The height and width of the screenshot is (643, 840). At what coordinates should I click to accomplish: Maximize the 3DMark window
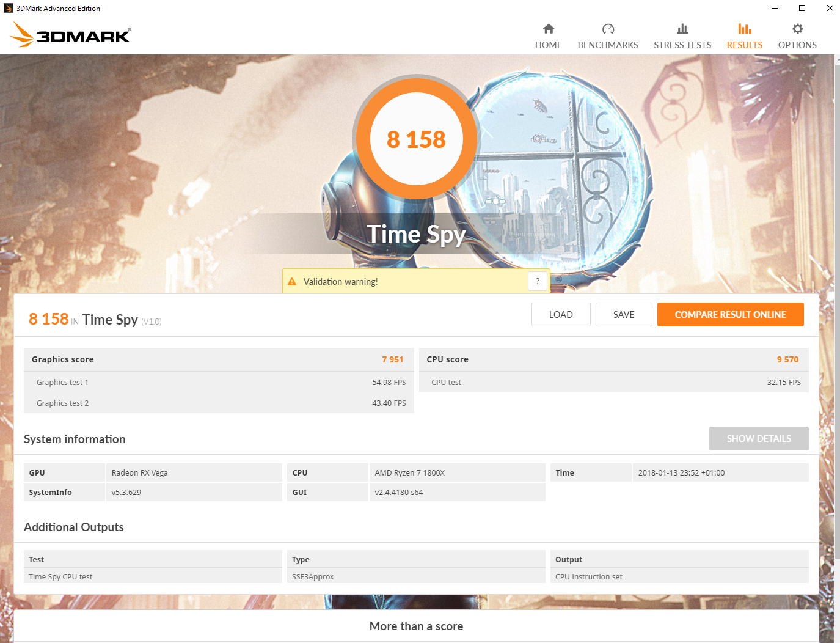click(802, 8)
